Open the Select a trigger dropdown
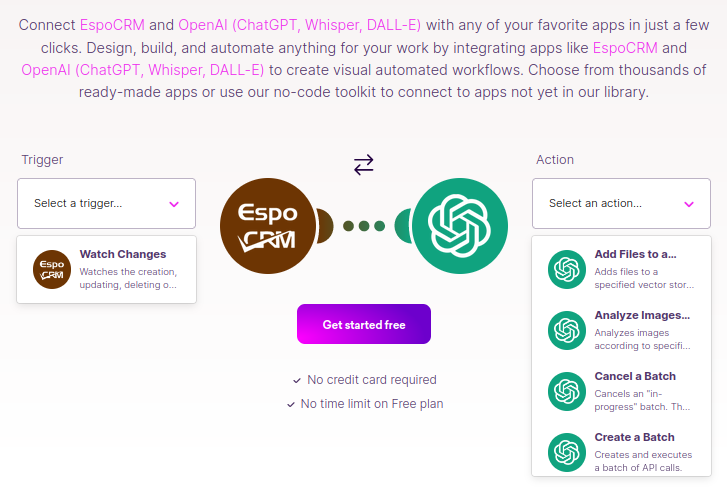This screenshot has width=727, height=499. [x=107, y=204]
